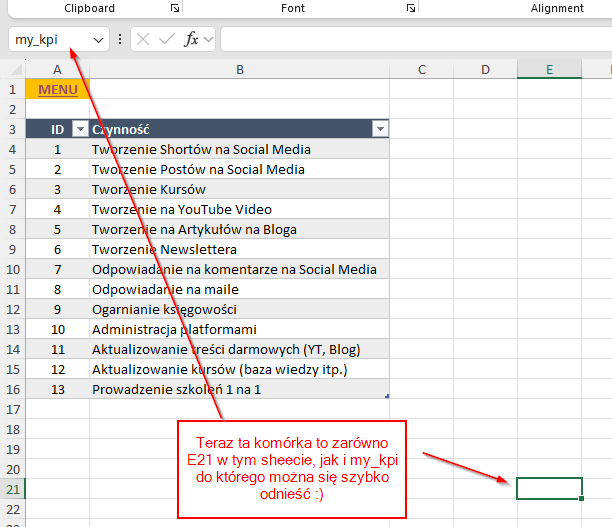Expand the dropdown arrow next to fx
612x527 pixels.
click(x=208, y=40)
